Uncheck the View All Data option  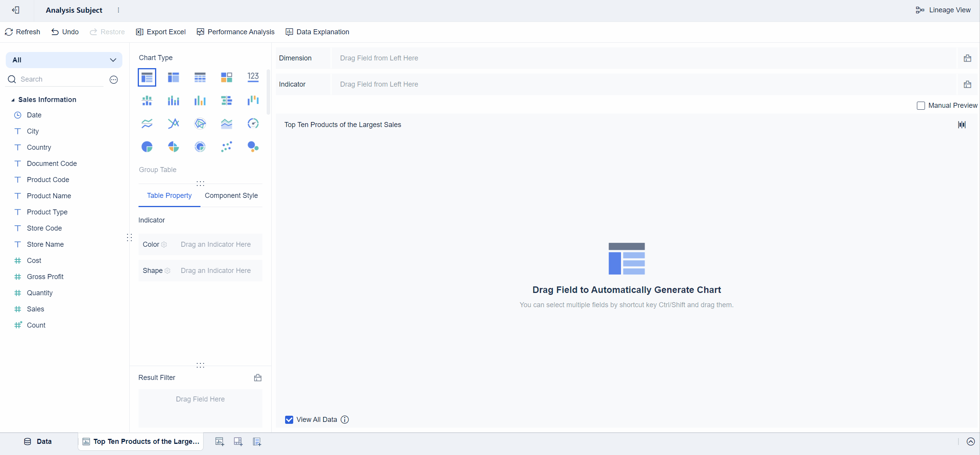pos(289,420)
